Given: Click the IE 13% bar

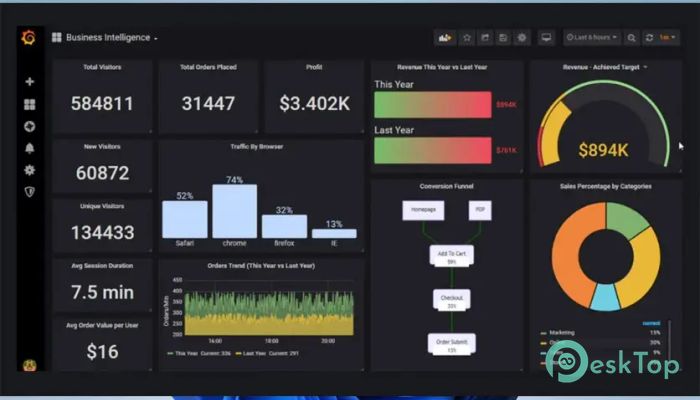Looking at the screenshot, I should [334, 233].
